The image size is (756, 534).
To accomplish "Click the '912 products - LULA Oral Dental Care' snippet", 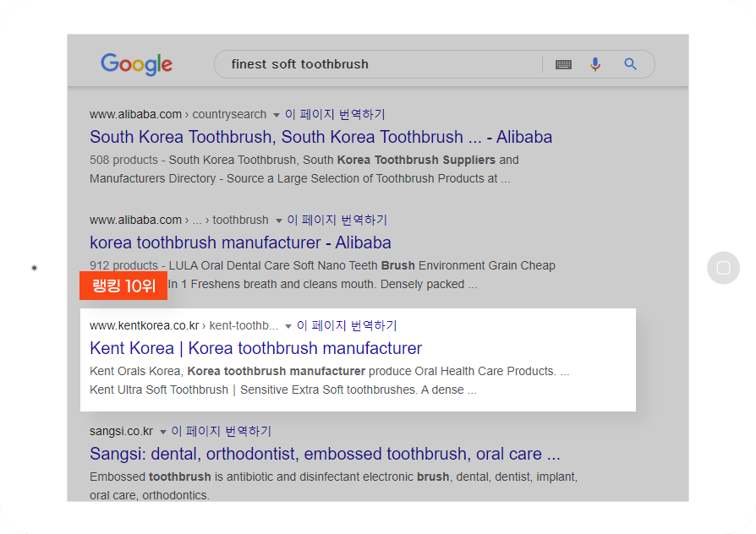I will coord(322,265).
